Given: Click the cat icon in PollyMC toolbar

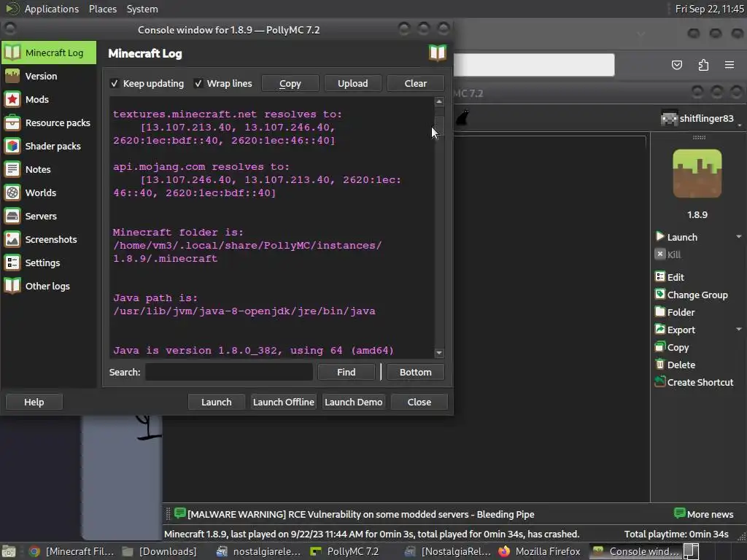Looking at the screenshot, I should coord(462,117).
